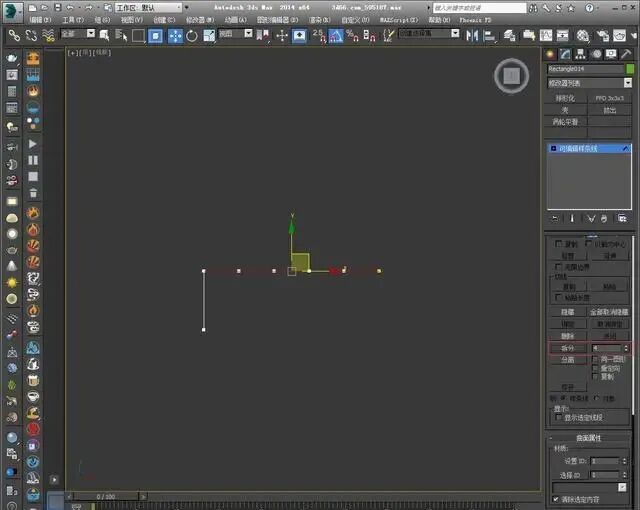Click the 分离 button
This screenshot has height=510, width=640.
tap(568, 359)
